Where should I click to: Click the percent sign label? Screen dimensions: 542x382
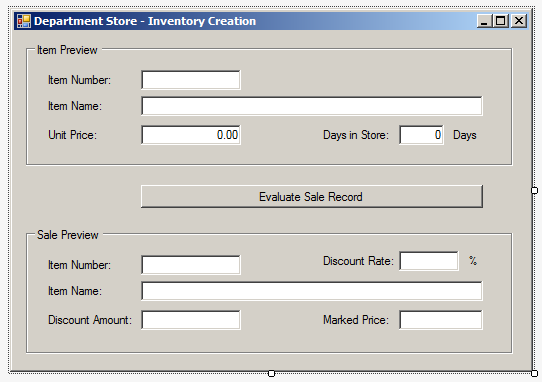(x=473, y=261)
